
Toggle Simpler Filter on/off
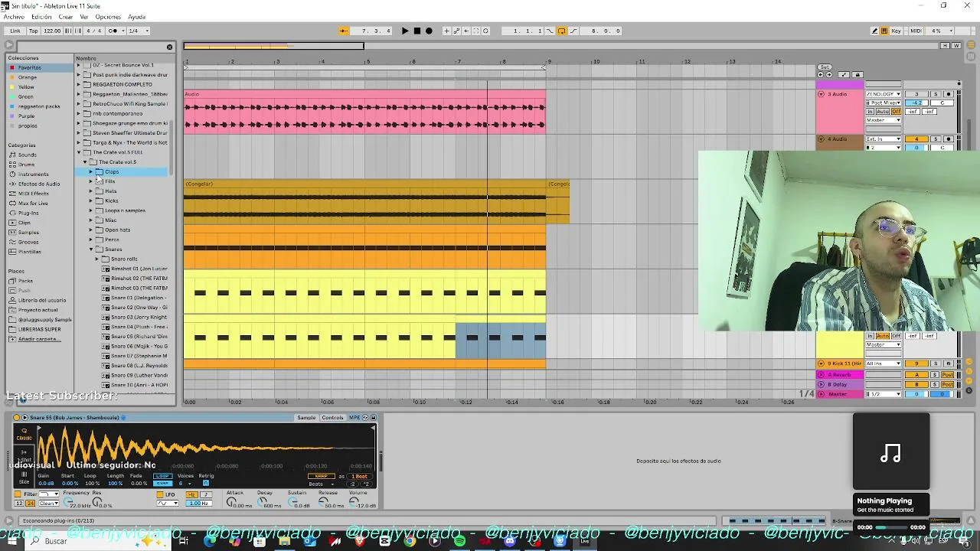click(x=18, y=494)
